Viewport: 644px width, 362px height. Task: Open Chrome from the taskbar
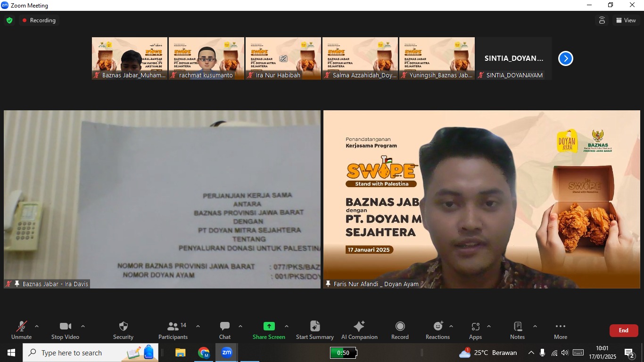204,353
